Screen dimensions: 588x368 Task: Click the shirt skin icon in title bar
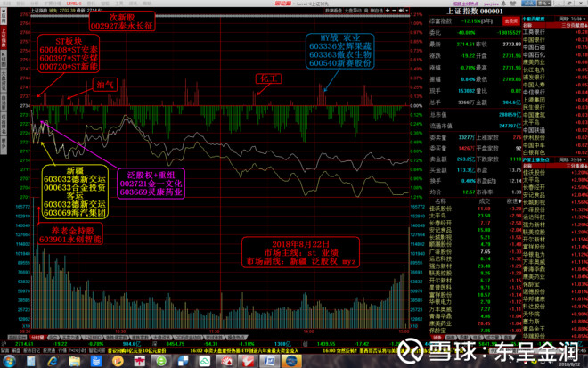pos(512,3)
